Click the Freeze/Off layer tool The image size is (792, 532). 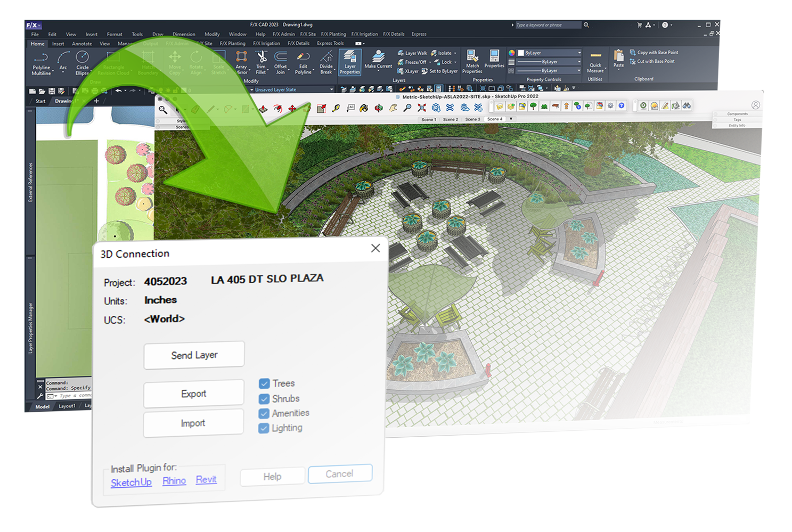(411, 62)
